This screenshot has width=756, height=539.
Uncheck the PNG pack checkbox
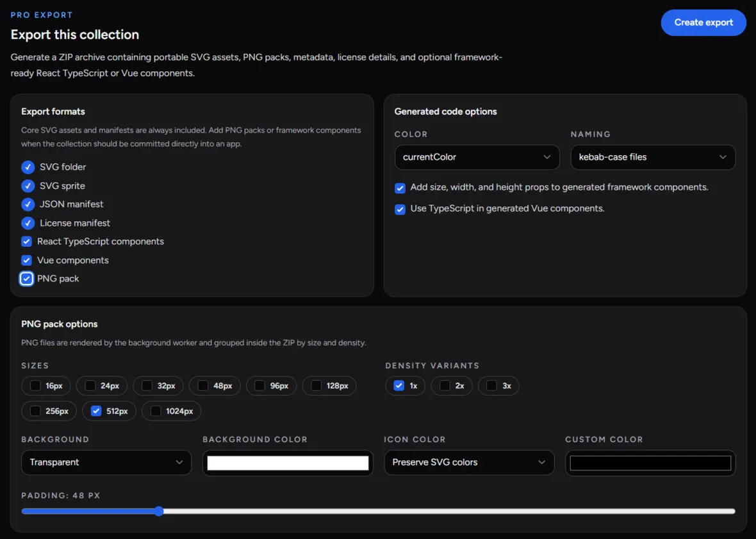tap(26, 279)
